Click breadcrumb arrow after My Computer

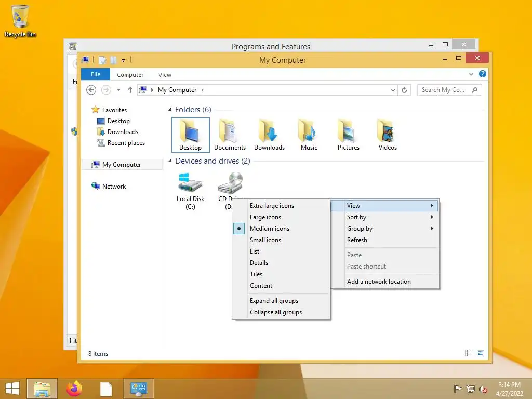(x=203, y=90)
